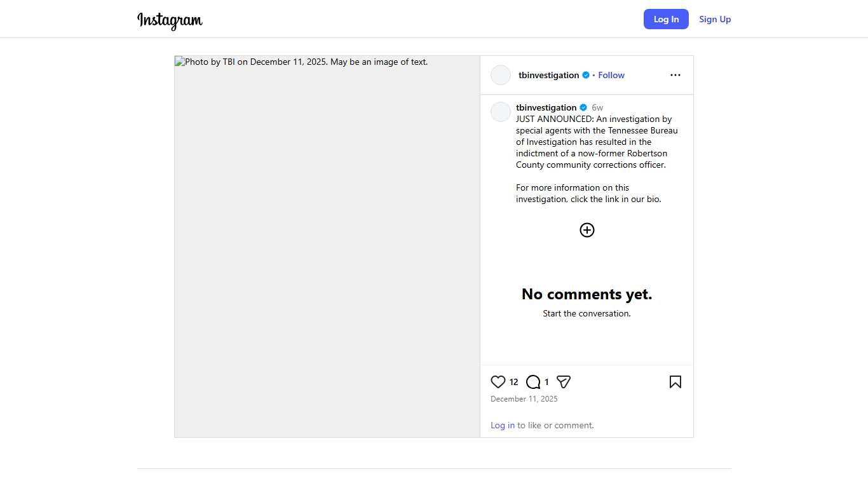
Task: Click the header profile avatar for tbinvestigation
Action: coord(501,75)
